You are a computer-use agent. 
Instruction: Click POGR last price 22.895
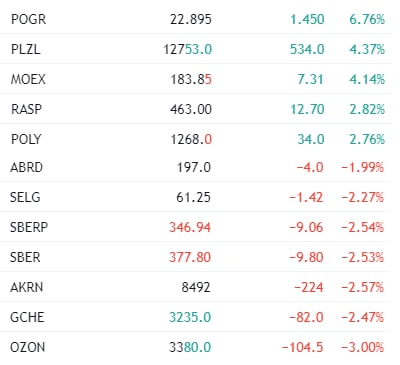coord(191,19)
